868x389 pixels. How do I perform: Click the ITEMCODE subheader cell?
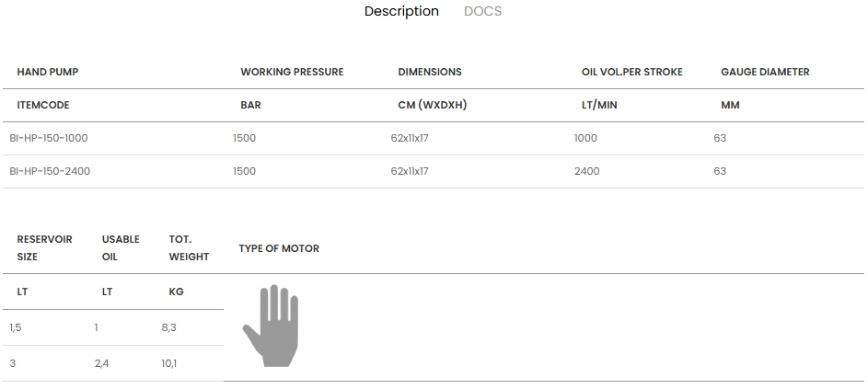tap(43, 105)
